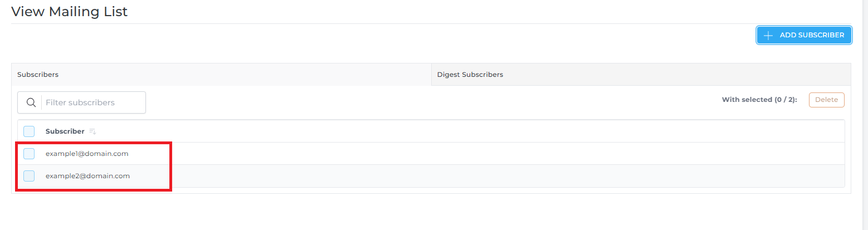Click the plus icon on Add Subscriber
The height and width of the screenshot is (230, 868).
click(768, 35)
